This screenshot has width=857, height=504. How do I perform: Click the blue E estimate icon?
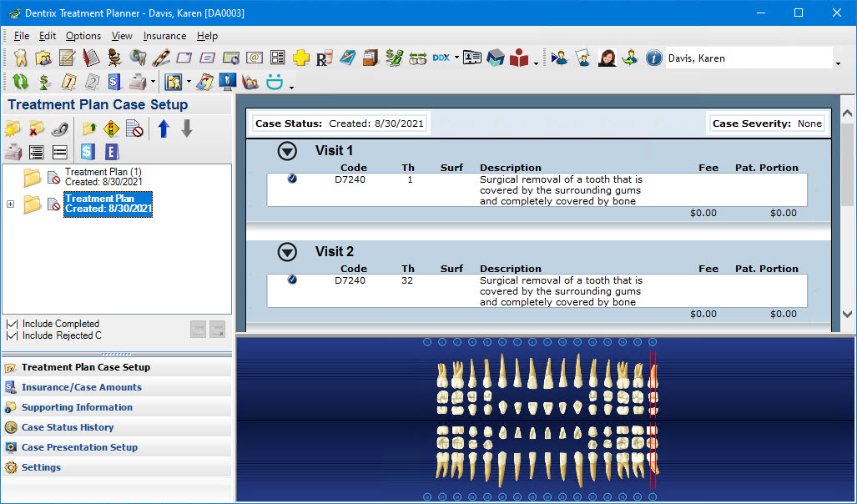(112, 152)
